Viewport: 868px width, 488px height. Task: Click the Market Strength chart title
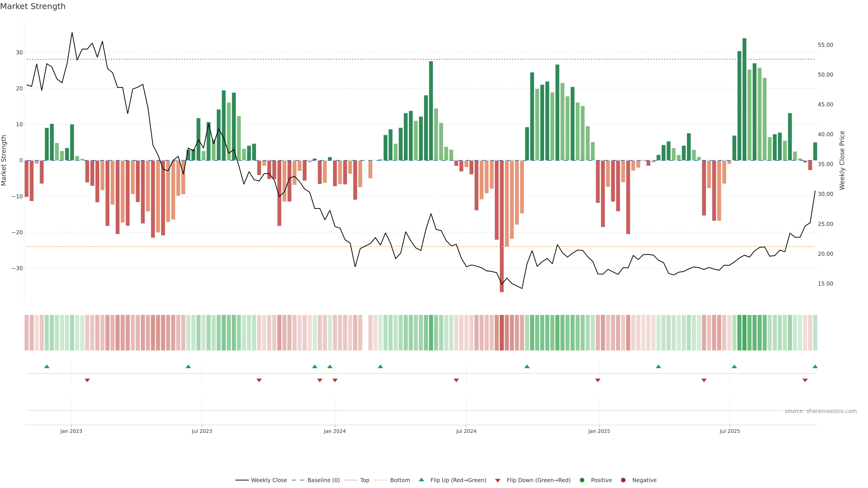(x=33, y=6)
